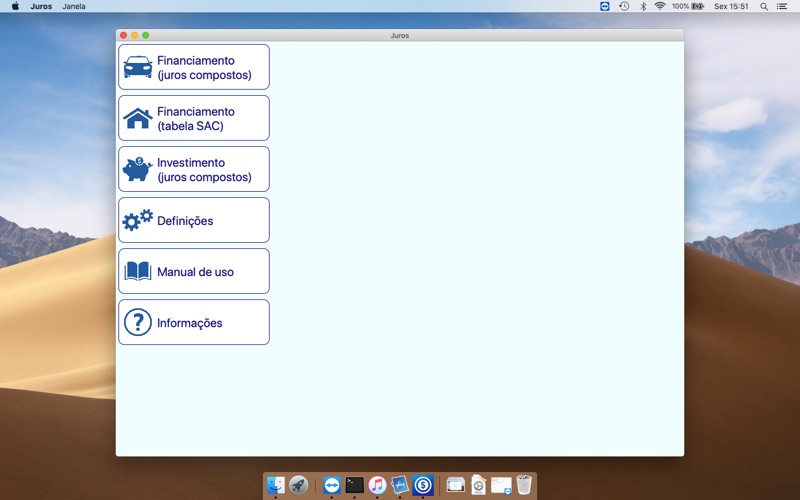Open the Janela menu
800x500 pixels.
coord(74,6)
